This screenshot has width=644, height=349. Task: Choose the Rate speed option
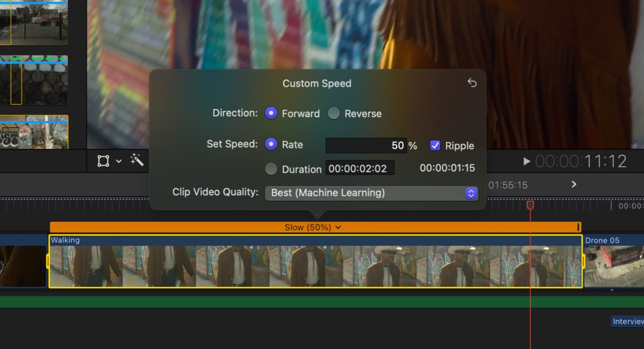pyautogui.click(x=271, y=144)
